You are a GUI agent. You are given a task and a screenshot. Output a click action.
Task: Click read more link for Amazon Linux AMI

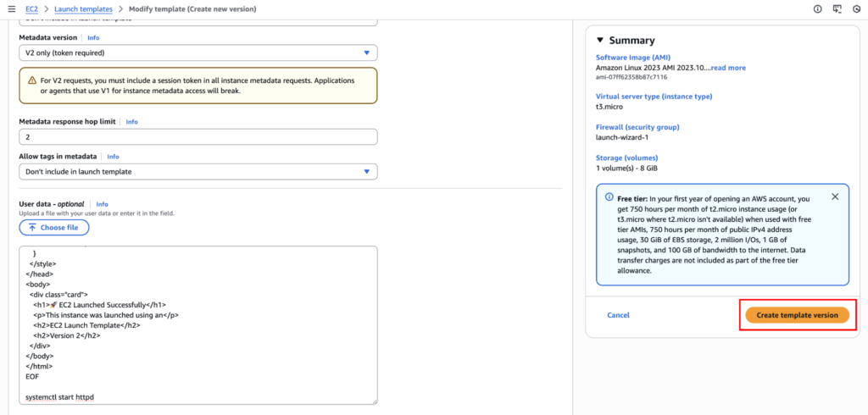point(728,68)
